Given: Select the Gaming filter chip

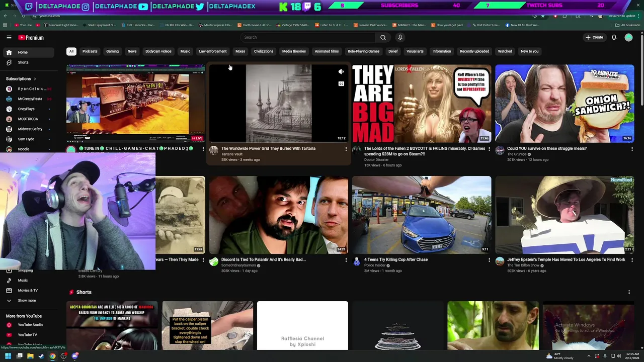Looking at the screenshot, I should point(112,51).
